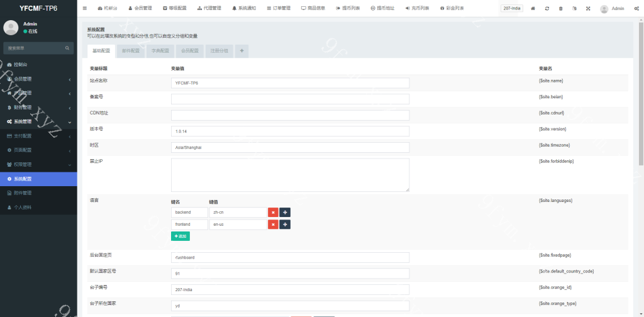Image resolution: width=644 pixels, height=317 pixels.
Task: Expand the 财务管理 sidebar menu
Action: [38, 108]
